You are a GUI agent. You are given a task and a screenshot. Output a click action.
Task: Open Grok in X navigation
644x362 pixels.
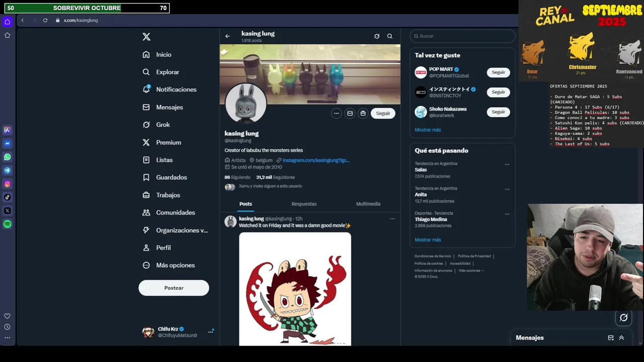pos(156,125)
